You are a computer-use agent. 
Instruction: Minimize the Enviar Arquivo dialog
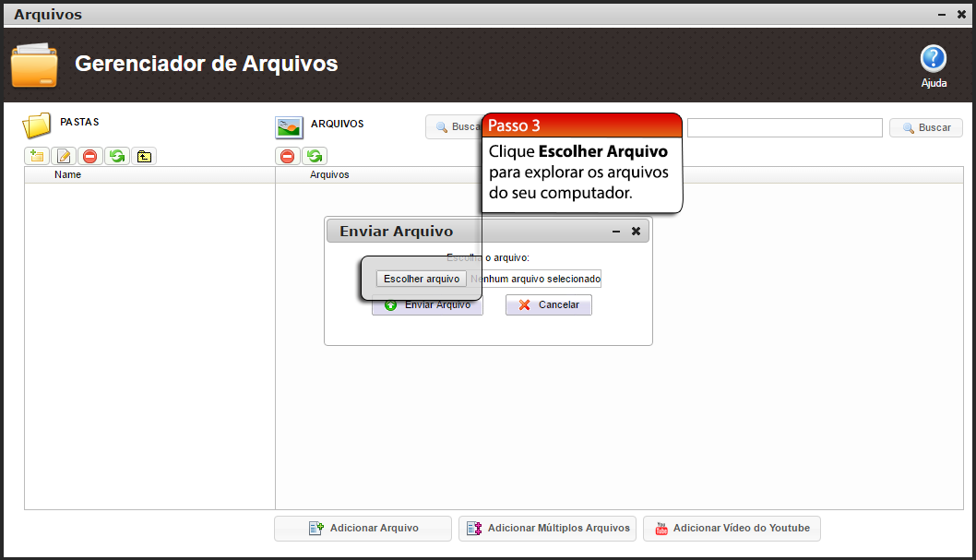point(616,232)
